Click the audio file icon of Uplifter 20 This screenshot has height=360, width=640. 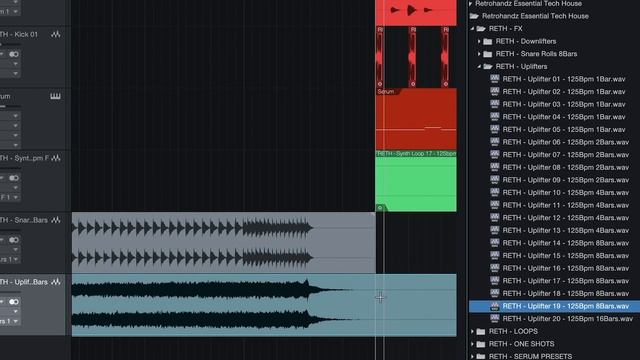click(495, 318)
